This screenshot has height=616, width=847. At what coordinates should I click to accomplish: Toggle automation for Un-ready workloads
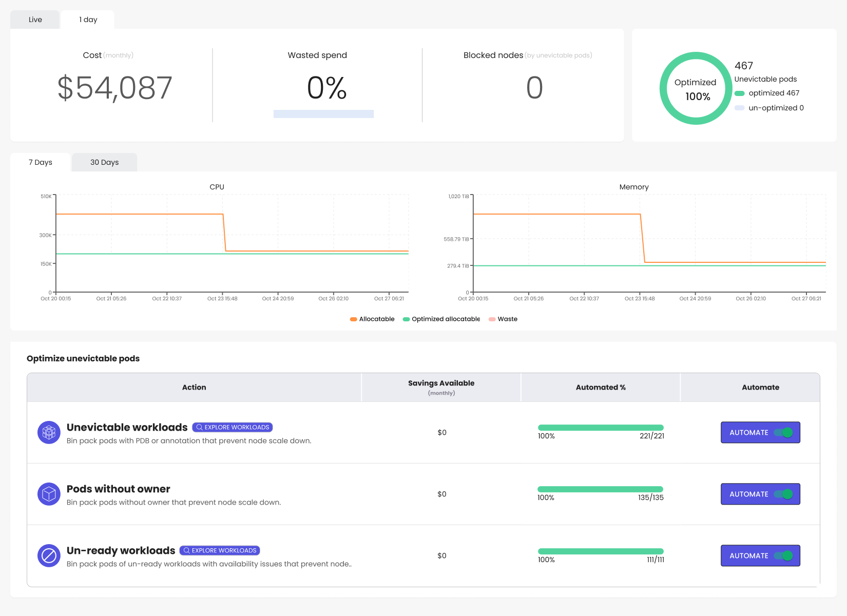pos(783,556)
